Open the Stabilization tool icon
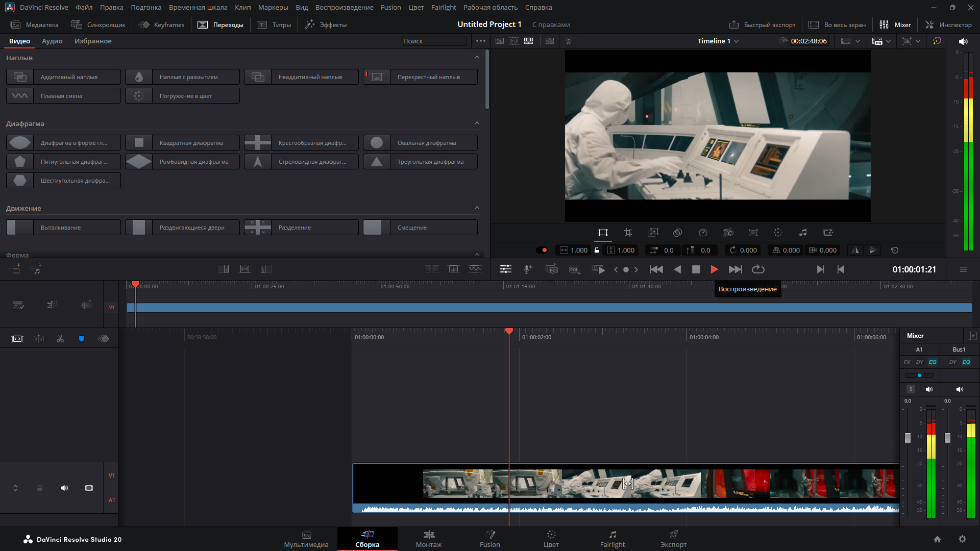This screenshot has height=551, width=980. pyautogui.click(x=728, y=233)
